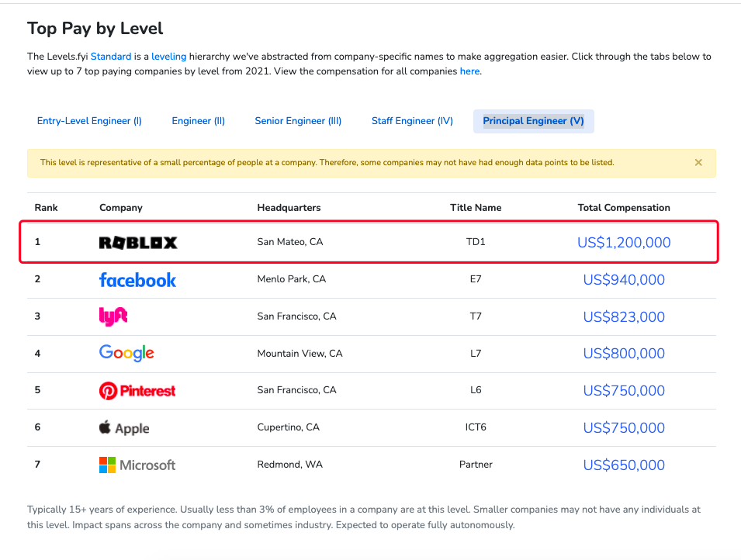Open Pinterest US$750,000 compensation
This screenshot has height=560, width=741.
[x=624, y=391]
